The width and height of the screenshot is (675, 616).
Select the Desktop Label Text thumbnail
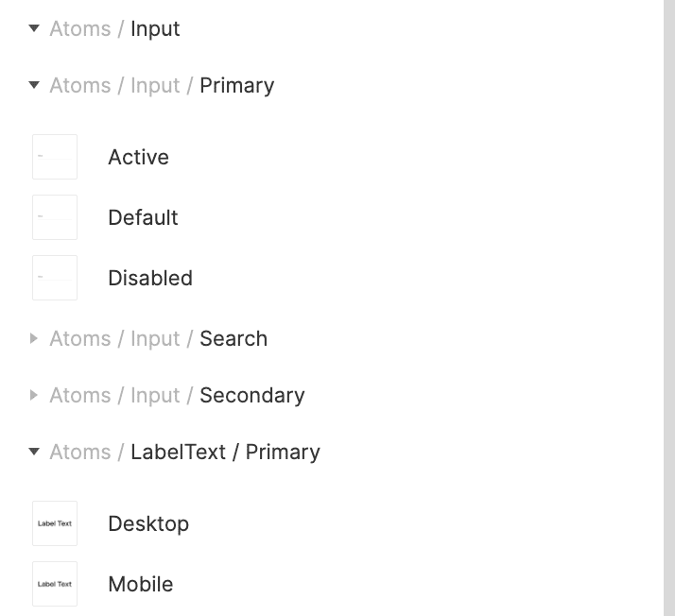(55, 523)
